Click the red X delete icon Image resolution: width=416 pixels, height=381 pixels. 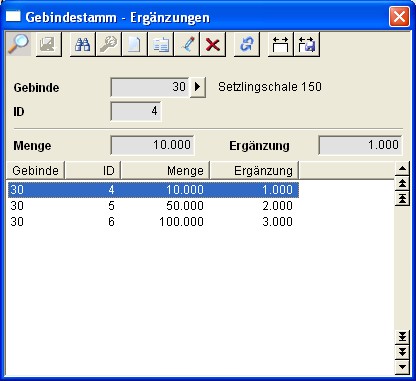click(x=213, y=44)
